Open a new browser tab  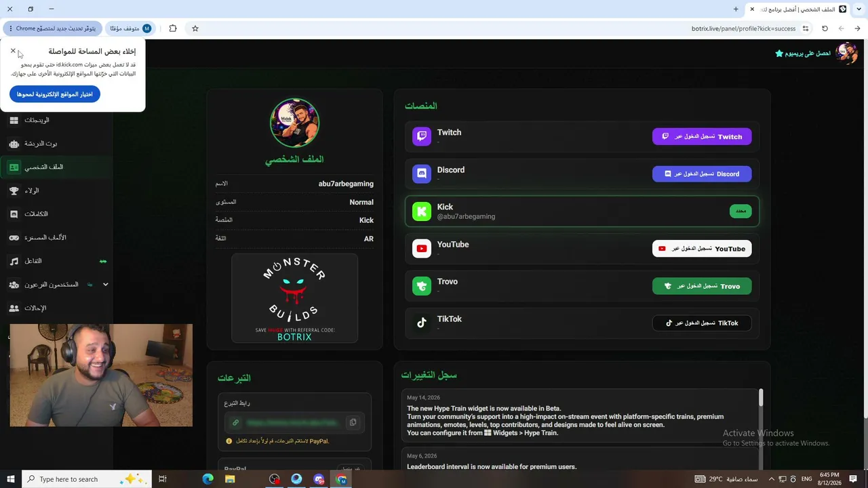[x=736, y=9]
